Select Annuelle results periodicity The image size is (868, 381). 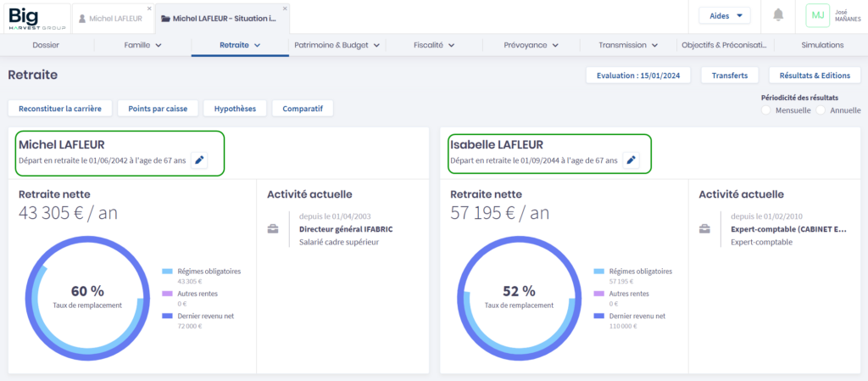pyautogui.click(x=821, y=110)
